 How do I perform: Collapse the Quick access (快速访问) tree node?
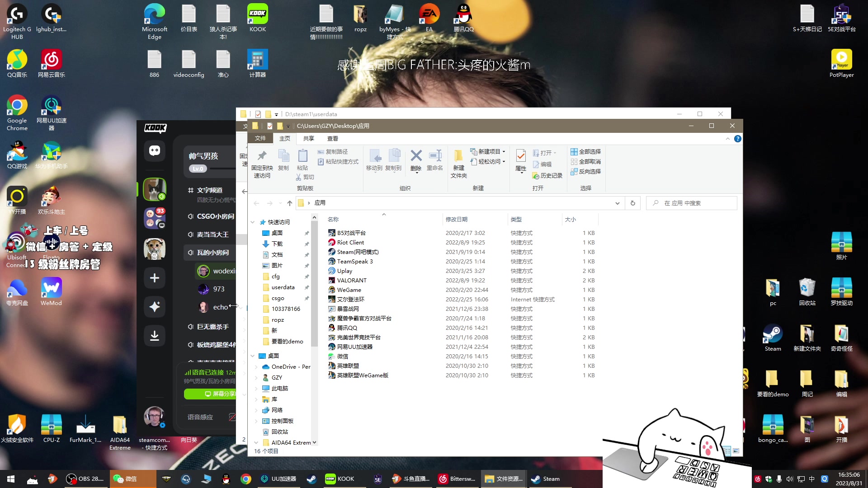[x=253, y=222]
